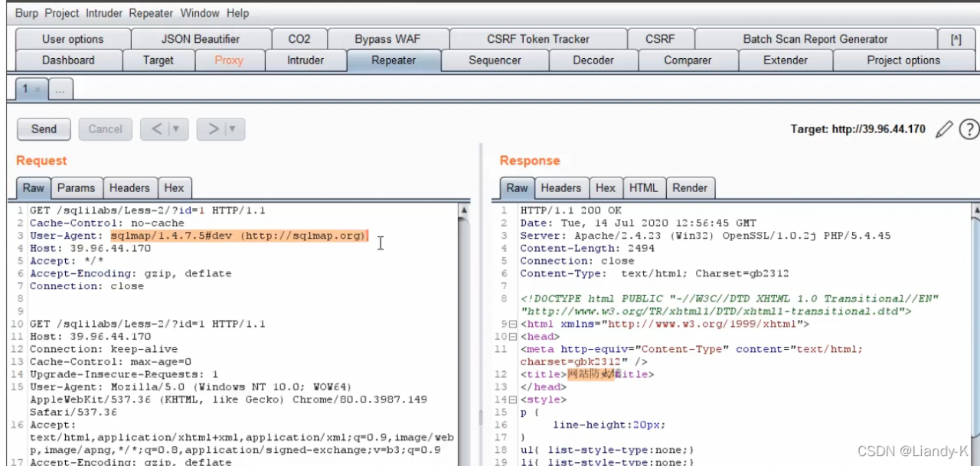Viewport: 980px width, 466px height.
Task: Open the Intruder menu
Action: (104, 13)
